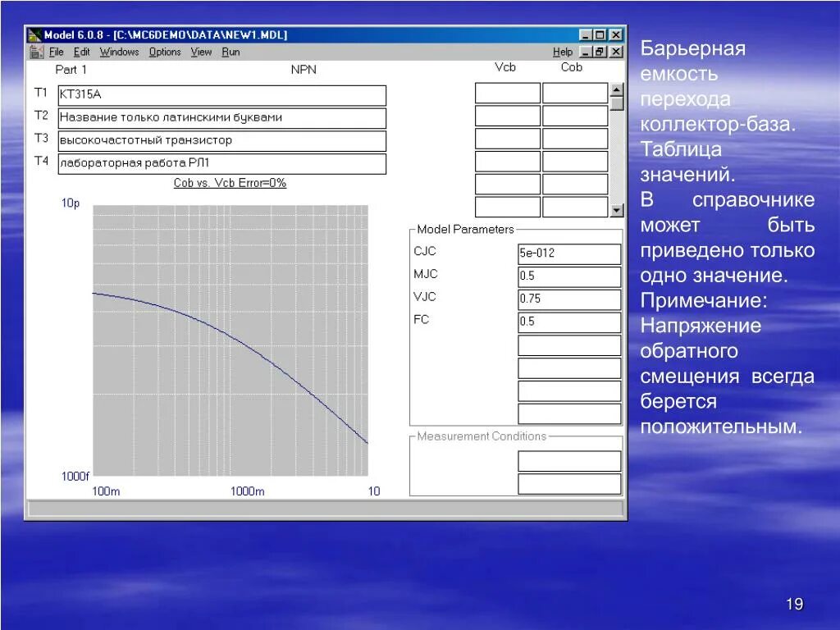Click the Part 1 label

pyautogui.click(x=71, y=70)
